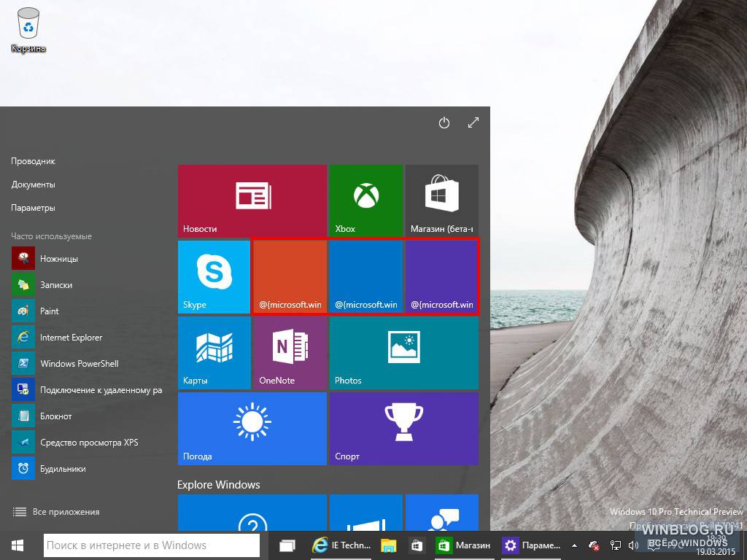Open the purple @{microsoft.win tile

pyautogui.click(x=441, y=276)
